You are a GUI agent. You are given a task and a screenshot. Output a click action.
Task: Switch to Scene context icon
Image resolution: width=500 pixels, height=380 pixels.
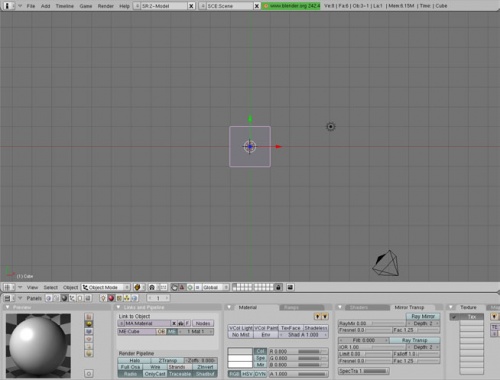point(88,298)
